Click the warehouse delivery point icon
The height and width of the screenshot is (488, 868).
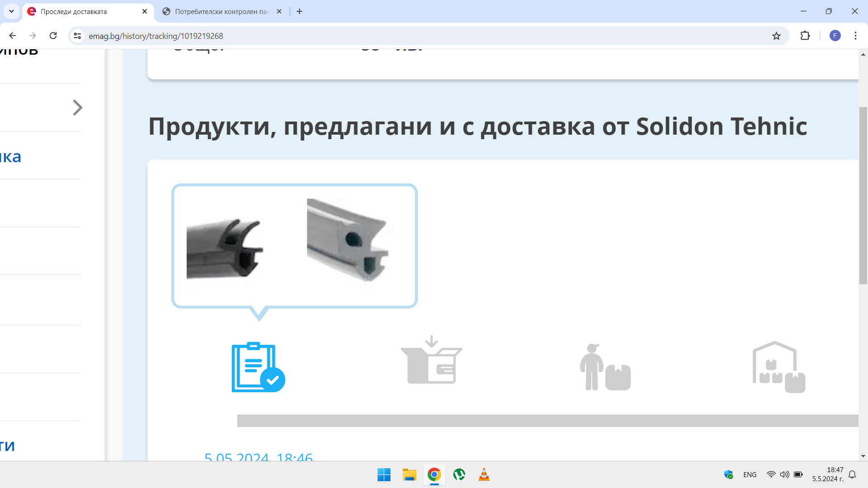tap(778, 367)
